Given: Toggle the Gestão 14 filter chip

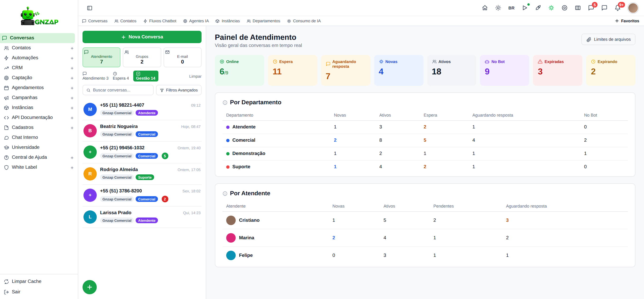Looking at the screenshot, I should (x=146, y=76).
